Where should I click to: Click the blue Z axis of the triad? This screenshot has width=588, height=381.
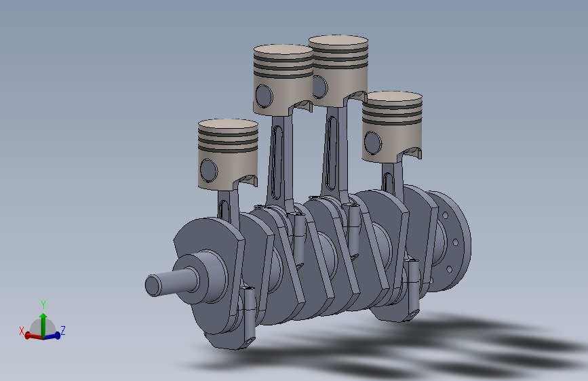pos(53,336)
